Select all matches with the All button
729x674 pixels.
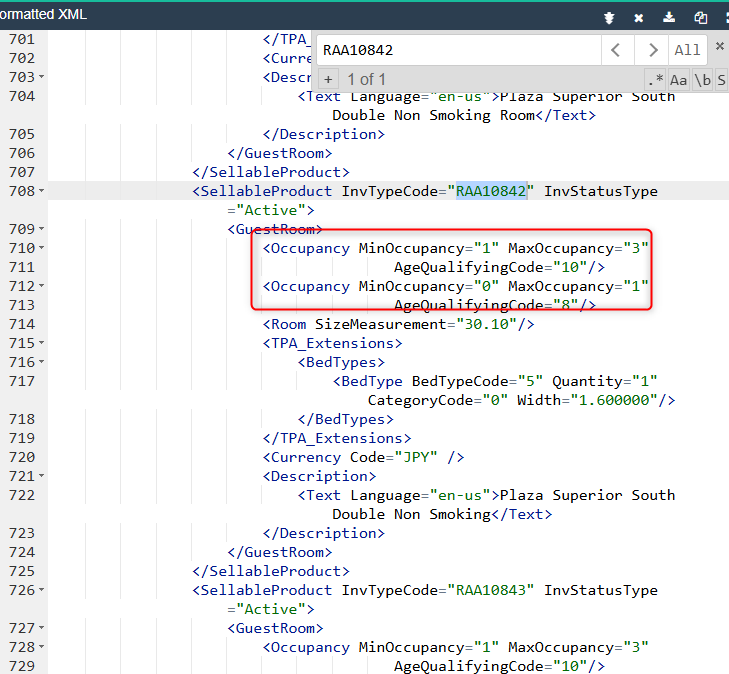click(x=687, y=50)
